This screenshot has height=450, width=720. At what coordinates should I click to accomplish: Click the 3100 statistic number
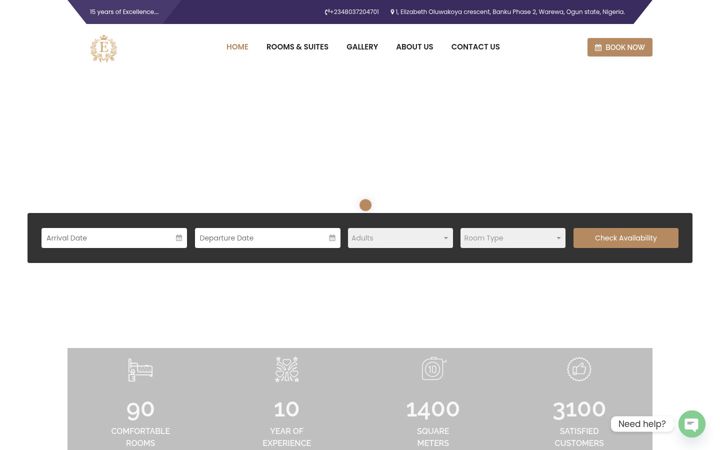pyautogui.click(x=579, y=409)
